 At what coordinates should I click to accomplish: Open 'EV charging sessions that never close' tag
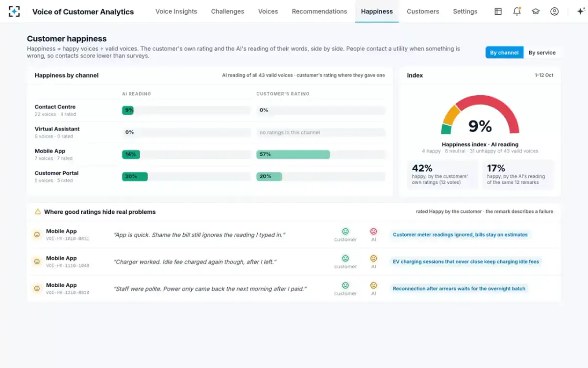pos(466,262)
